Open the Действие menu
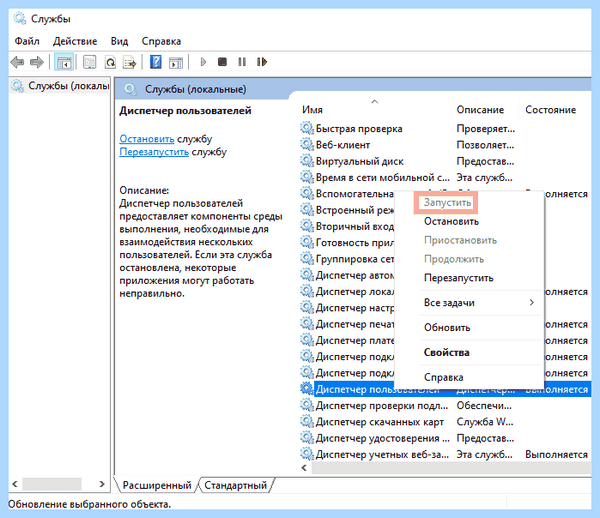Viewport: 600px width, 518px height. coord(75,41)
